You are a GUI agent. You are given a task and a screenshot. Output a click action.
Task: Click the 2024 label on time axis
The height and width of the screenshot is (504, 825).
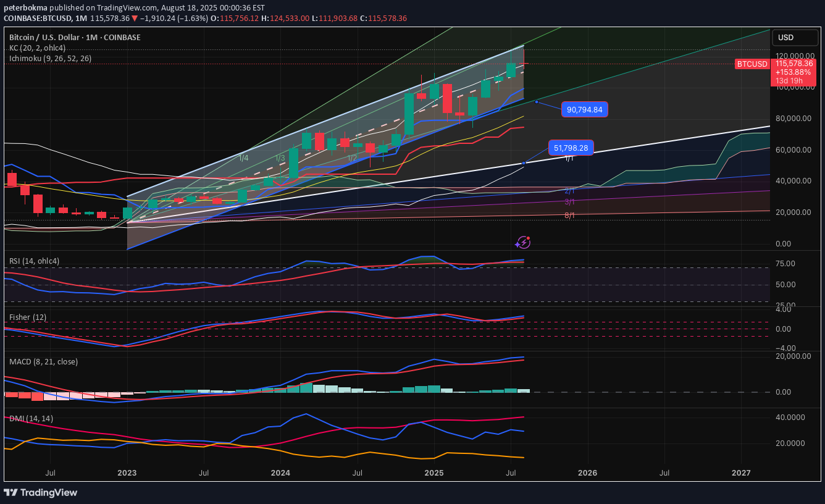pyautogui.click(x=280, y=473)
